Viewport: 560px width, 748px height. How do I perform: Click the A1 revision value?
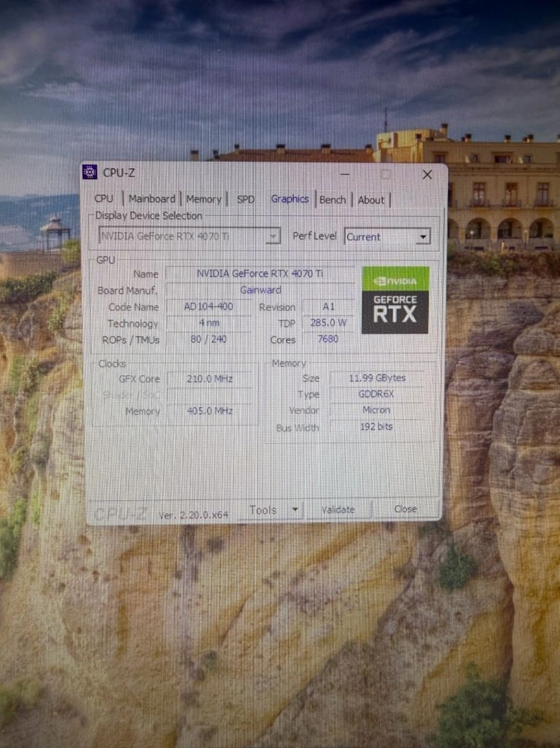click(x=329, y=306)
